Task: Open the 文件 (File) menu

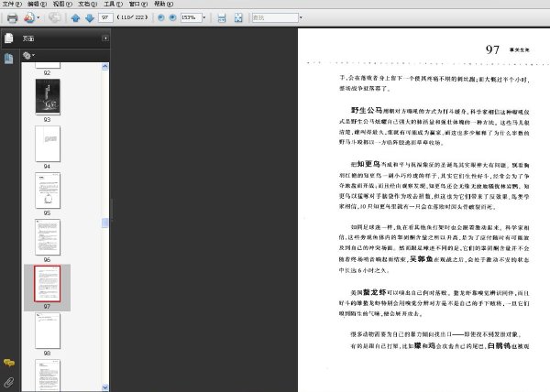Action: (12, 4)
